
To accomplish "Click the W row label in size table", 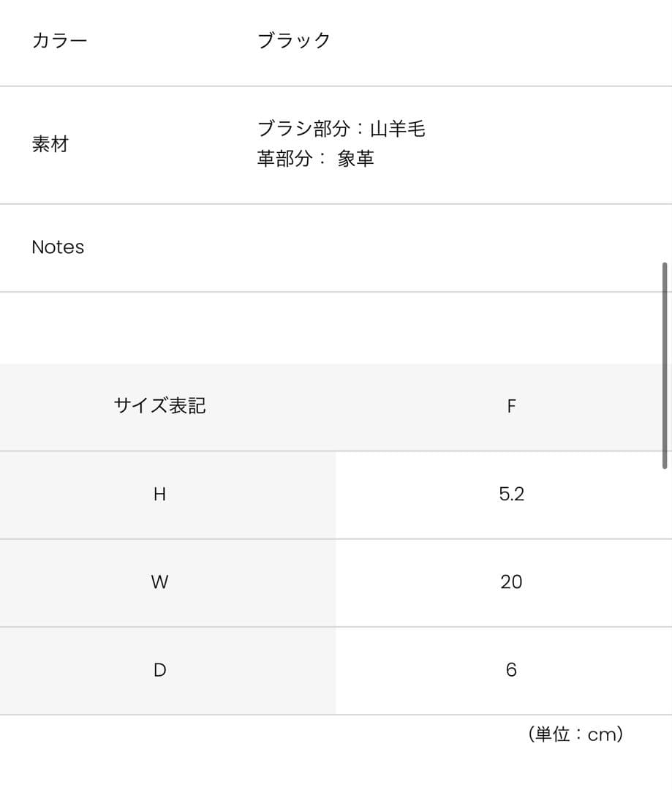I will [x=159, y=582].
